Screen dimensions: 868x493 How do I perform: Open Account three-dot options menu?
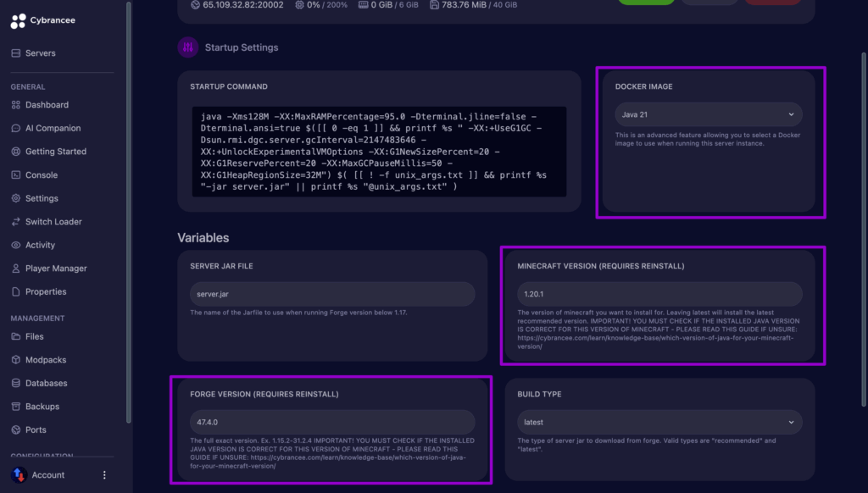point(105,475)
